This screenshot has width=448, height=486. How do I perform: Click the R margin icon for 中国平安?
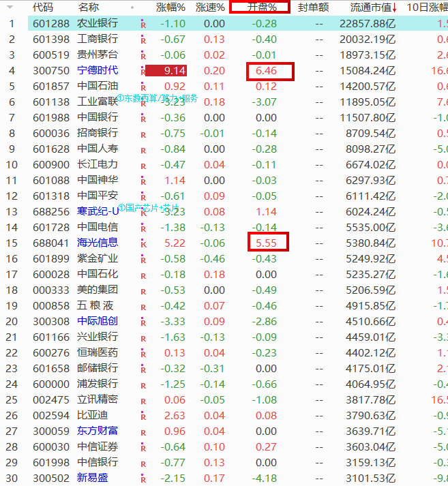[143, 196]
